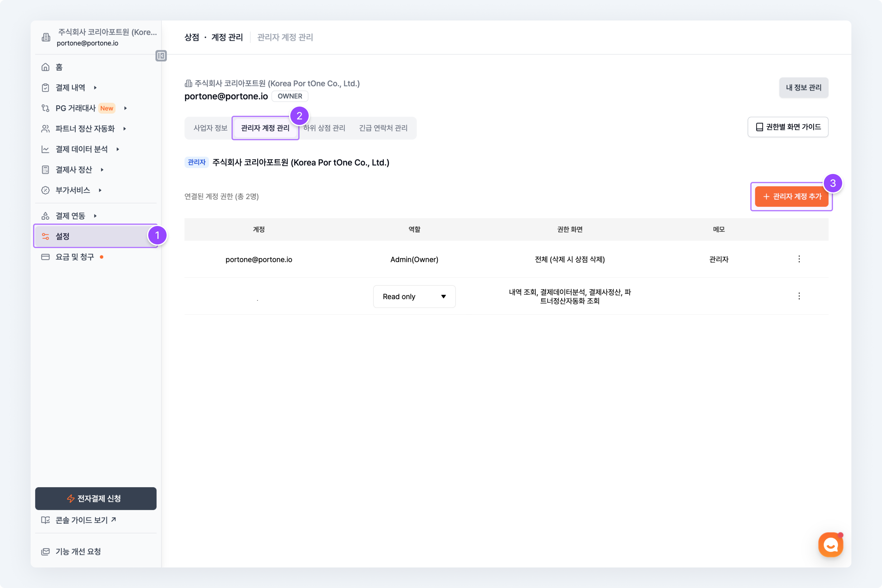Click the home icon labeled 홈
This screenshot has height=588, width=882.
point(45,67)
